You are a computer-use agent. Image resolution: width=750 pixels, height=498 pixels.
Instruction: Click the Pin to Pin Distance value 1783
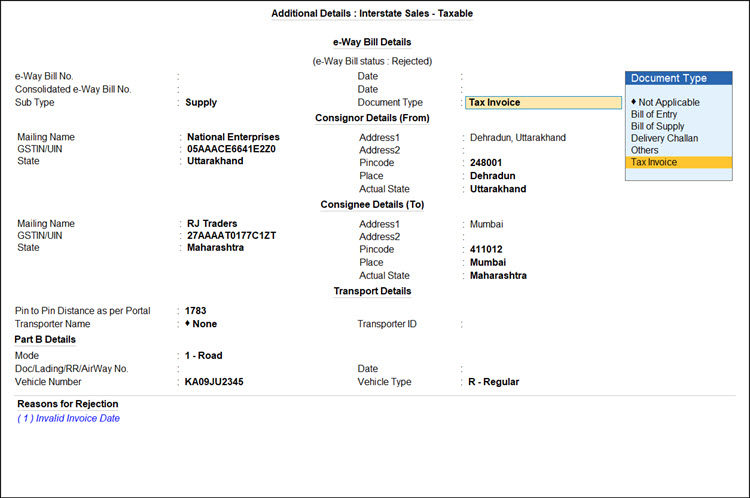[196, 311]
